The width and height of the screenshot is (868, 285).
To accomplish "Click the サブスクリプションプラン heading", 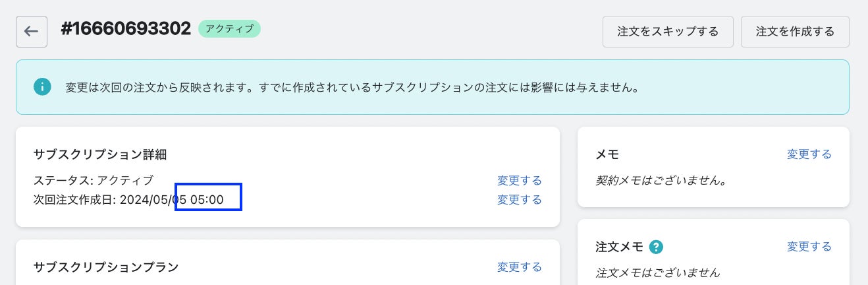I will 105,267.
